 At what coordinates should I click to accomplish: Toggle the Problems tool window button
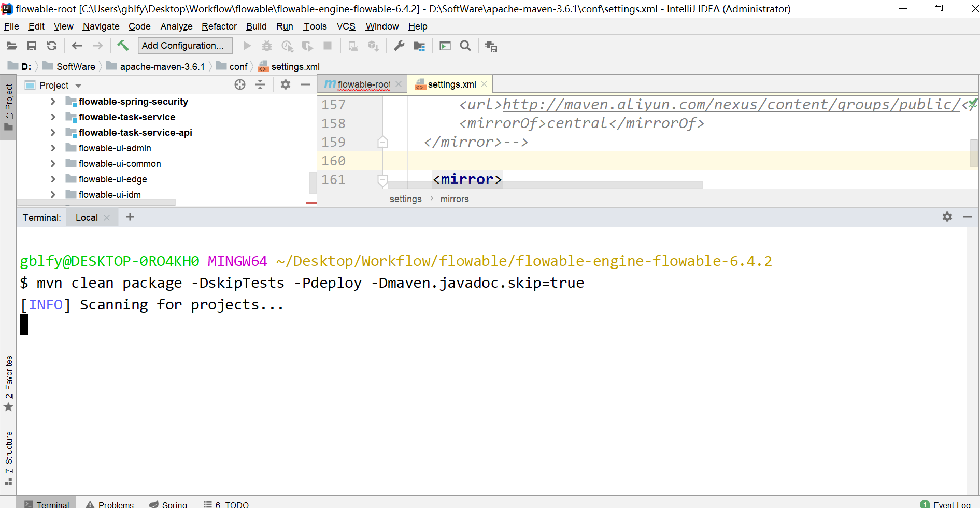[110, 504]
